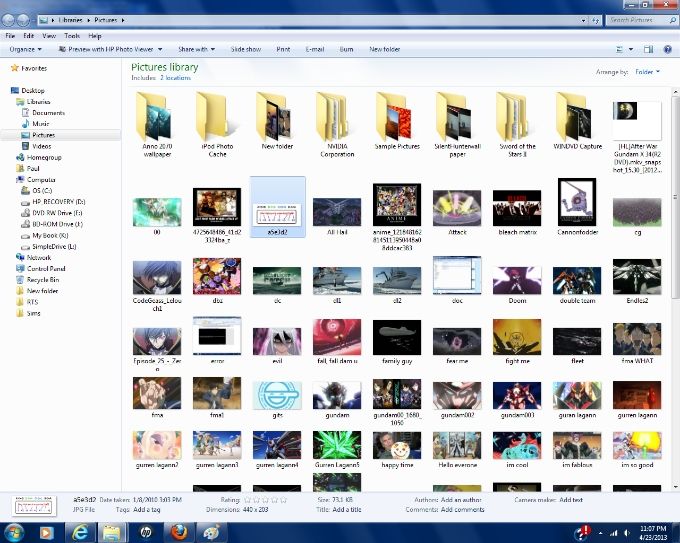Select the iPod Photo Cache folder
Image resolution: width=680 pixels, height=543 pixels.
pyautogui.click(x=217, y=124)
